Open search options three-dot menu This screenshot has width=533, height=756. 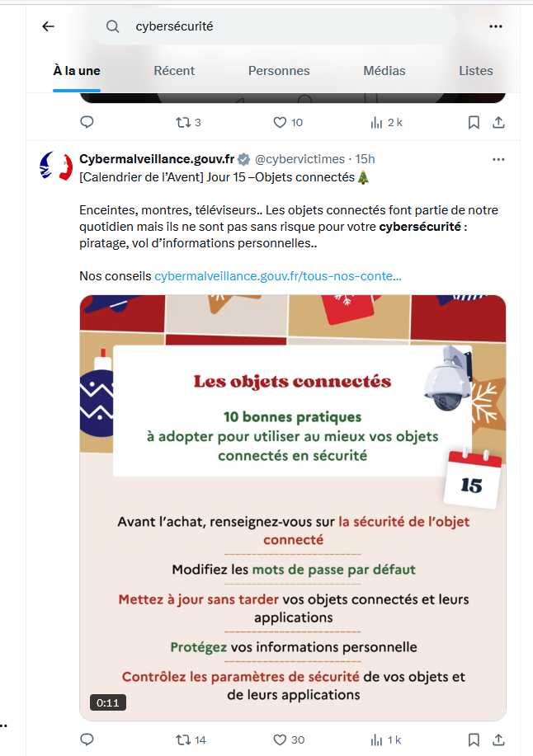pyautogui.click(x=496, y=26)
